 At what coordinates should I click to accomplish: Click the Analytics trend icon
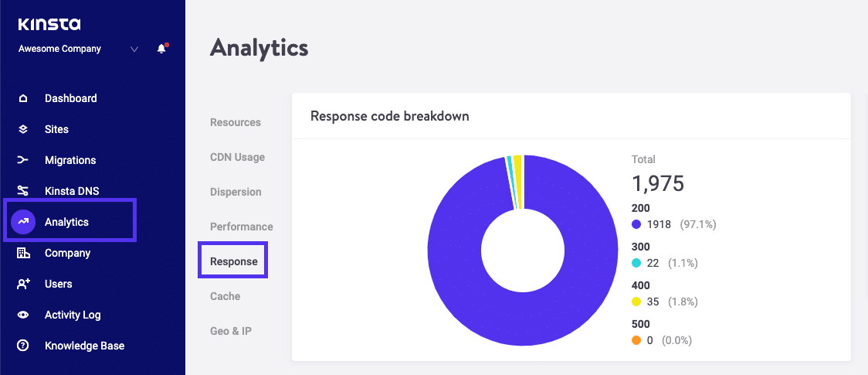click(x=23, y=222)
